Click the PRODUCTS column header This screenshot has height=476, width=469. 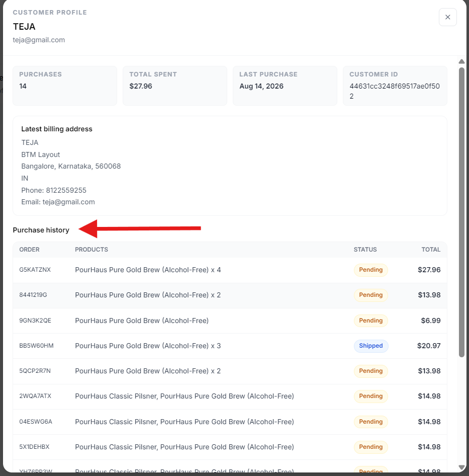click(x=91, y=250)
